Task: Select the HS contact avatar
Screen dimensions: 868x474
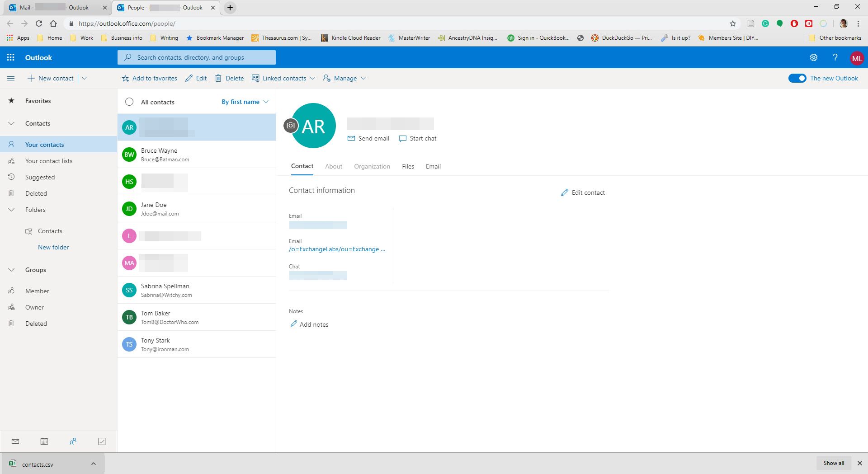Action: coord(129,182)
